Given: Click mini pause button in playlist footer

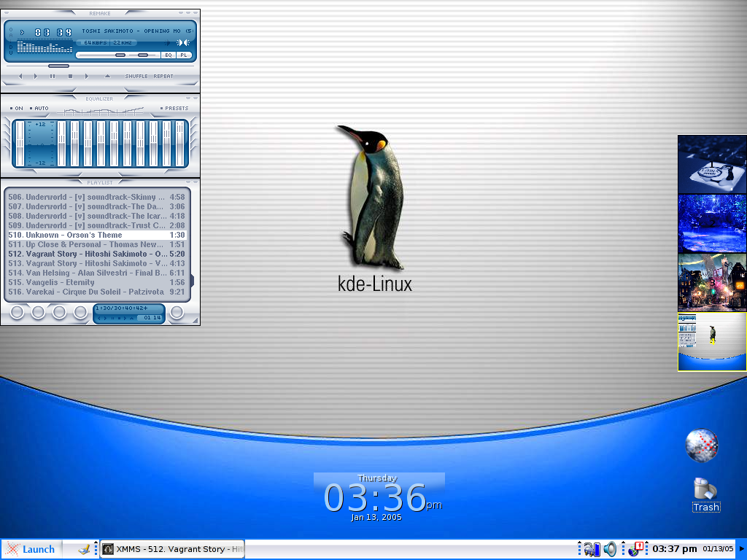Looking at the screenshot, I should pyautogui.click(x=112, y=318).
